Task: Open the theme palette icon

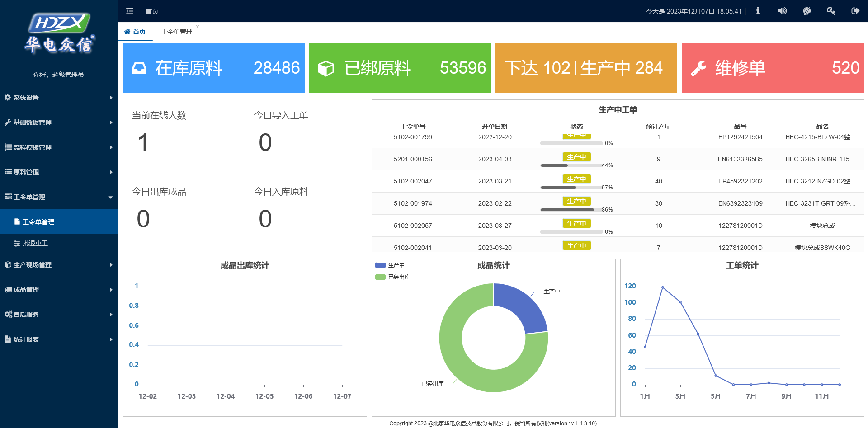Action: (x=807, y=11)
